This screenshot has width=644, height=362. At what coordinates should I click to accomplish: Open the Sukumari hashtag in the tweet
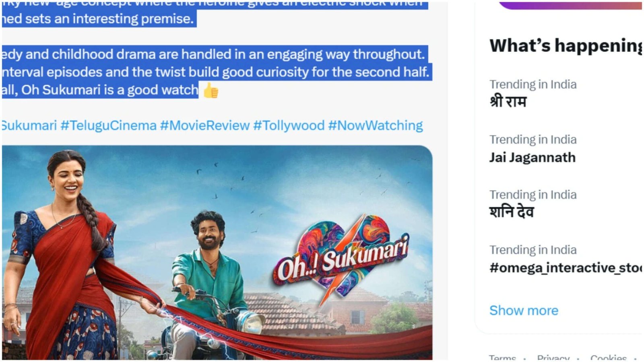(x=29, y=125)
